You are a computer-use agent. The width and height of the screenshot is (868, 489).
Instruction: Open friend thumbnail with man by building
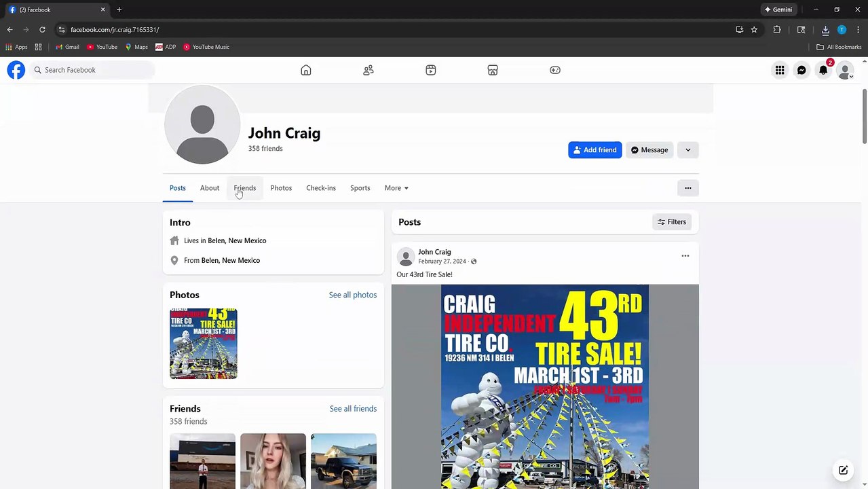202,461
